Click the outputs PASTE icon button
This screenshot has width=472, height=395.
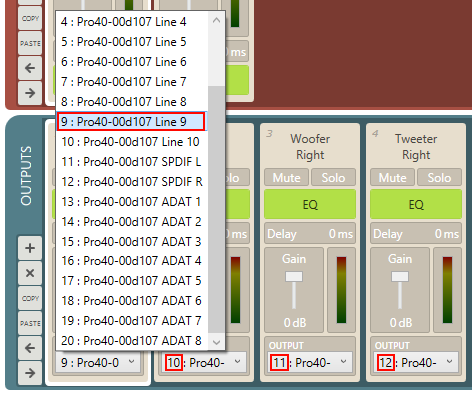coord(30,323)
